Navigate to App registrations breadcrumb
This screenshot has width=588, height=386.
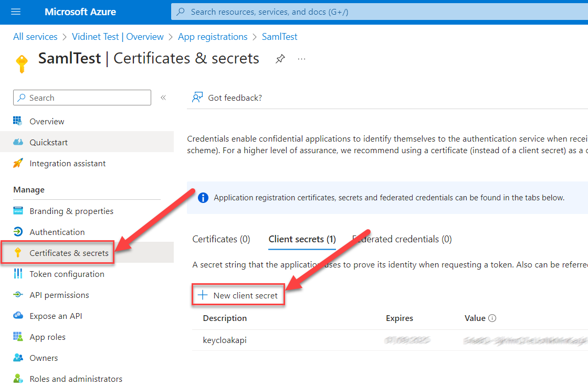coord(213,37)
